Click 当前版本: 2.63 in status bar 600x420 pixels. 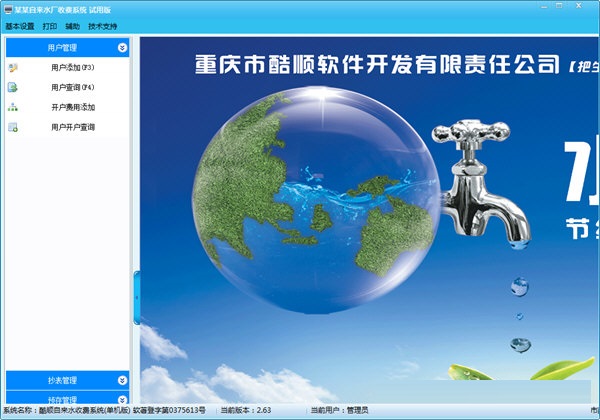pyautogui.click(x=246, y=410)
